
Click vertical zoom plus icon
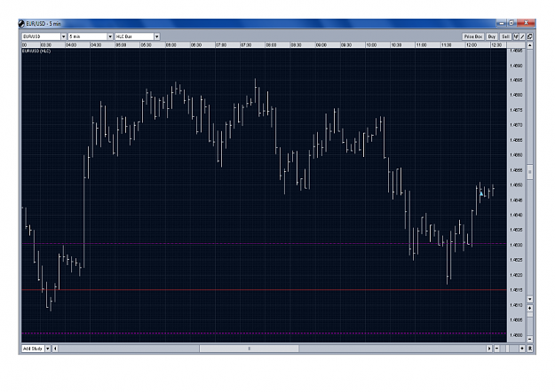click(x=530, y=309)
